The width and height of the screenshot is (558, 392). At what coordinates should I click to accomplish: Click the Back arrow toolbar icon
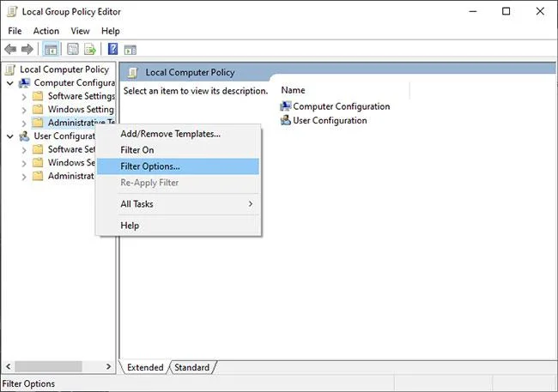tap(10, 49)
